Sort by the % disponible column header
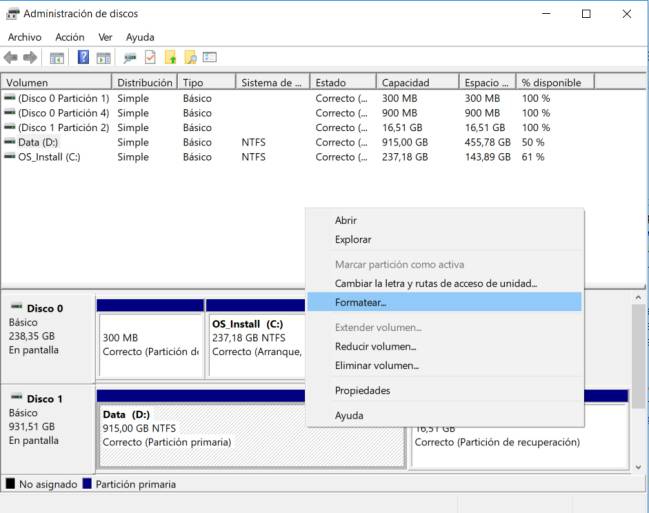Viewport: 649px width, 513px height. 555,82
